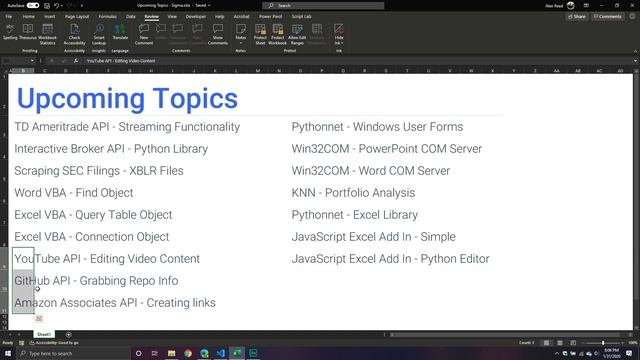This screenshot has height=360, width=640.
Task: Click the formula bar text
Action: [x=121, y=61]
